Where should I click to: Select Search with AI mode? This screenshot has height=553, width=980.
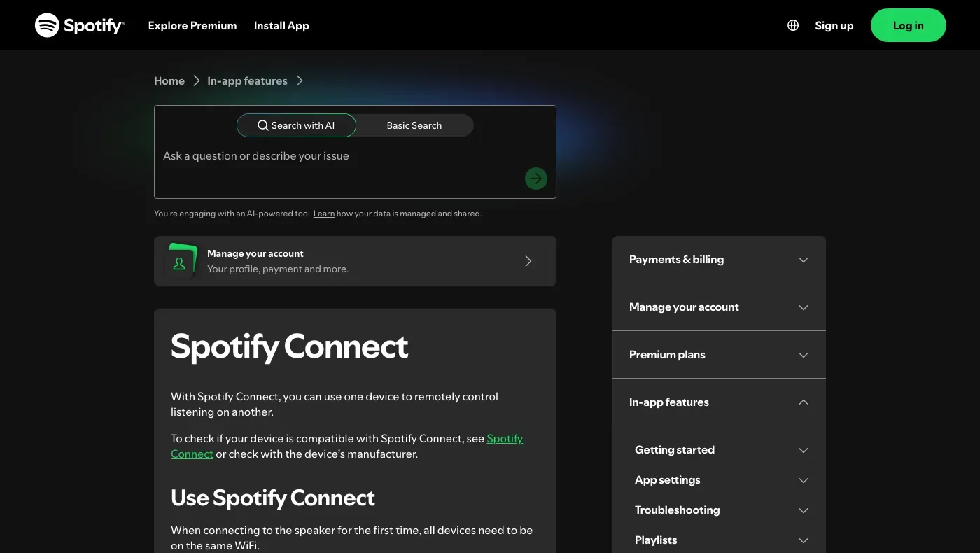pos(296,125)
